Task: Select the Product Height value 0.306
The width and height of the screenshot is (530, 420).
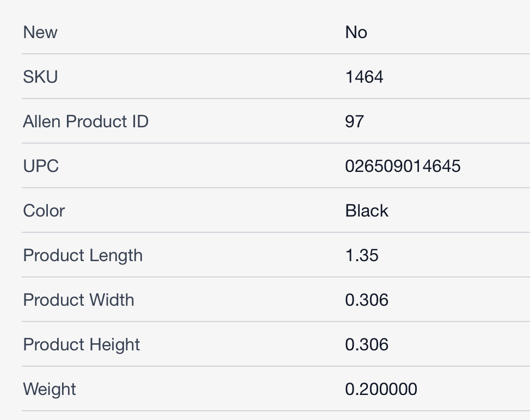Action: pos(367,344)
